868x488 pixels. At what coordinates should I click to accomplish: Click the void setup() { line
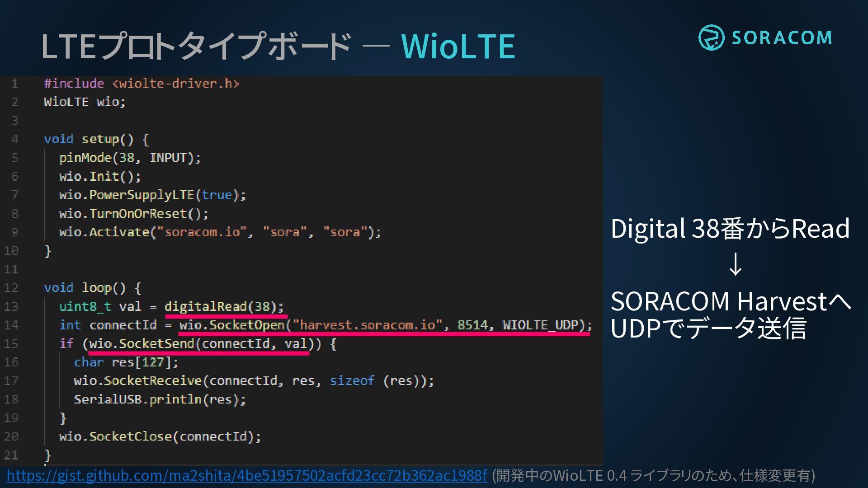click(x=96, y=139)
